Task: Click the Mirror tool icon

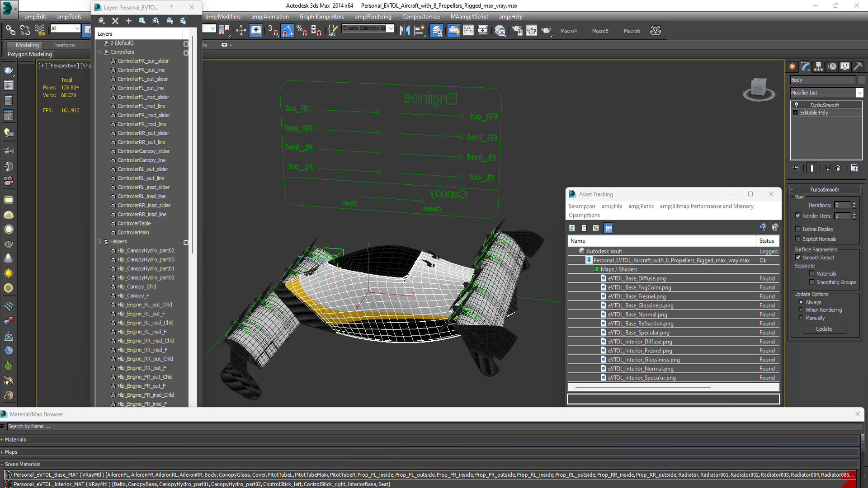Action: coord(405,31)
